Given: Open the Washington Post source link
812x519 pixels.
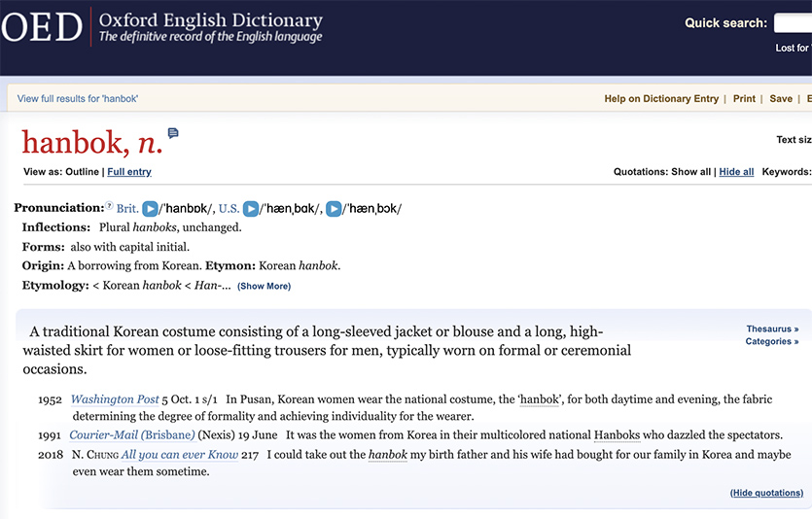Looking at the screenshot, I should tap(115, 399).
